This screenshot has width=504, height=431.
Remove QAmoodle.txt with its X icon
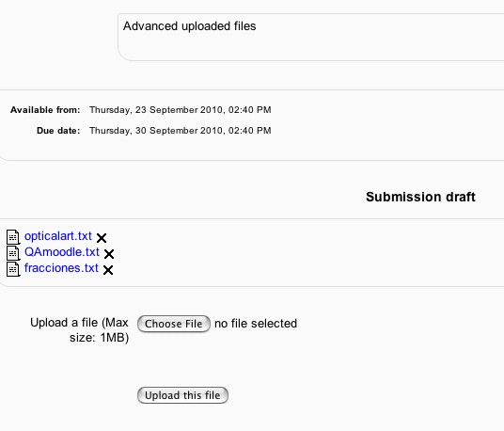pos(109,254)
